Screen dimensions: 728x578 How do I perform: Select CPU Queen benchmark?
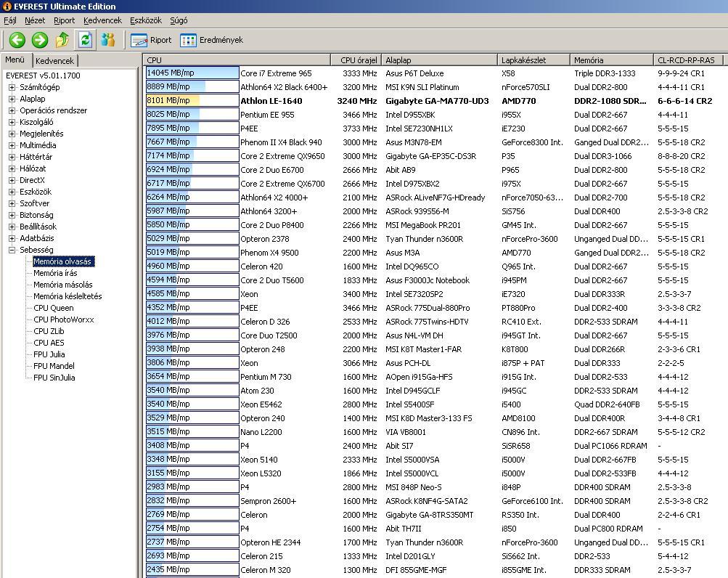pos(54,308)
